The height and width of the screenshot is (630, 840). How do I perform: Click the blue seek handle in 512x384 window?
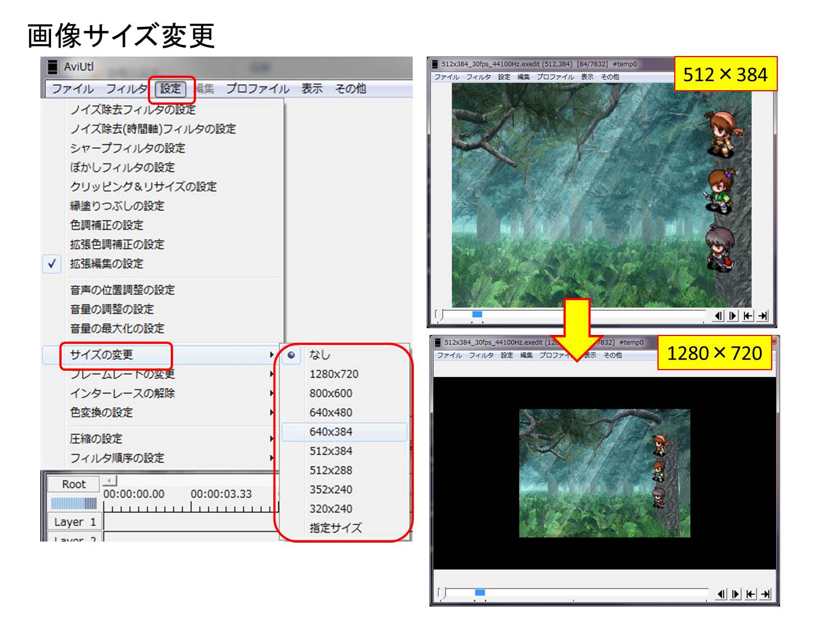click(x=477, y=315)
